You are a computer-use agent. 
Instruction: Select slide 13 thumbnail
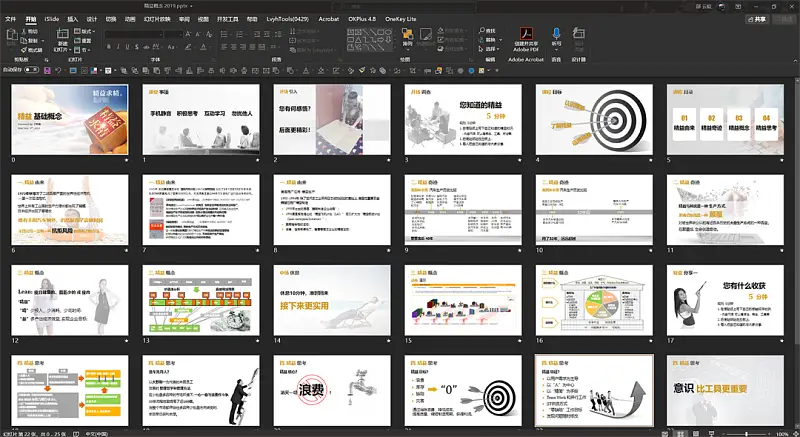tap(201, 300)
